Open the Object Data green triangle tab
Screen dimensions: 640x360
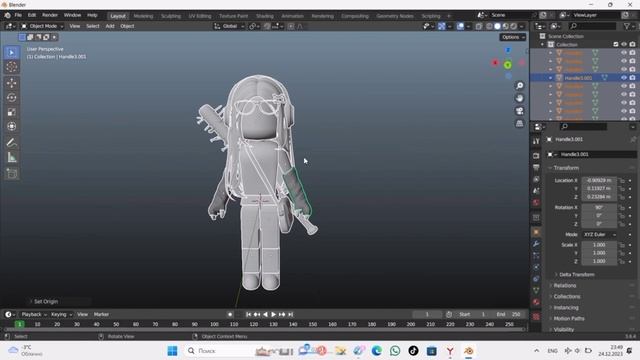pos(536,290)
